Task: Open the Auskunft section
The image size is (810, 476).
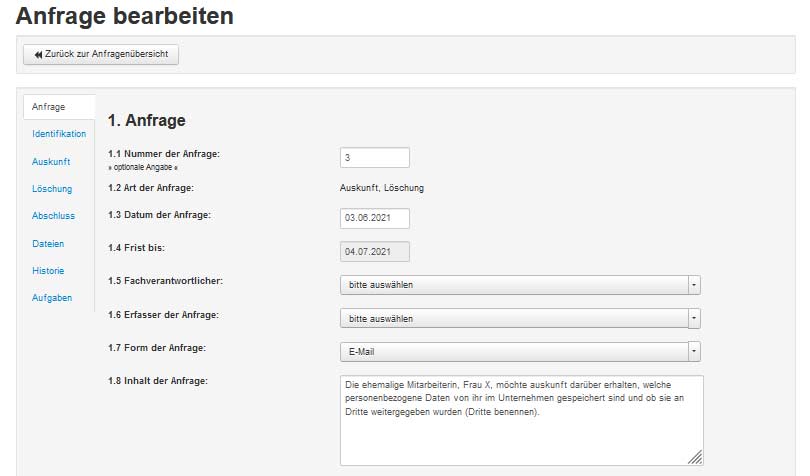Action: coord(51,162)
